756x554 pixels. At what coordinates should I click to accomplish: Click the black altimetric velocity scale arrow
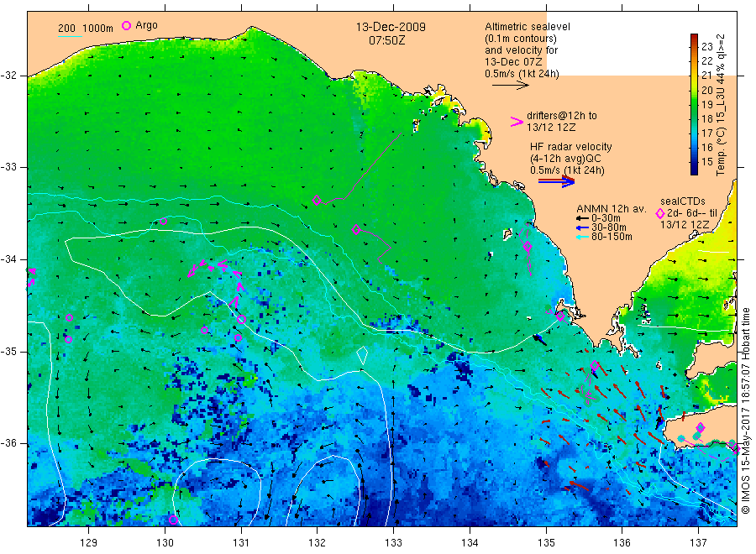(x=510, y=86)
